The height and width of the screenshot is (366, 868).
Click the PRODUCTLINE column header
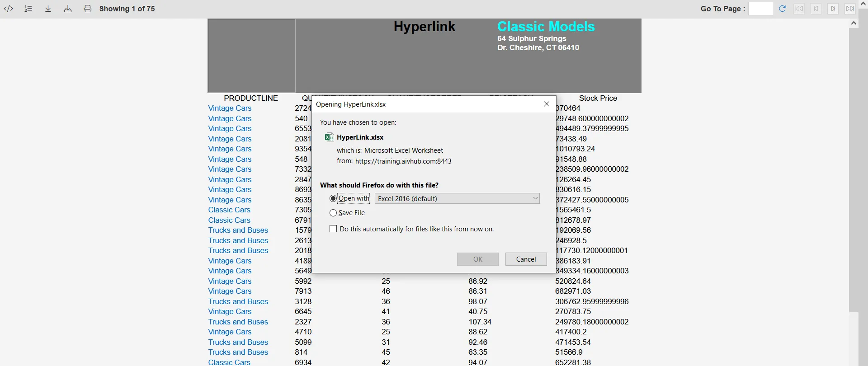(251, 98)
